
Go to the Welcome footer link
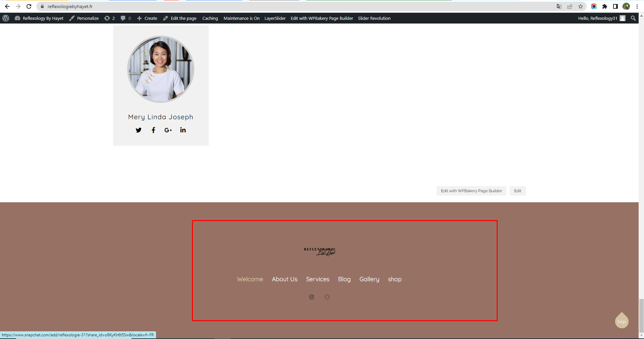[250, 279]
